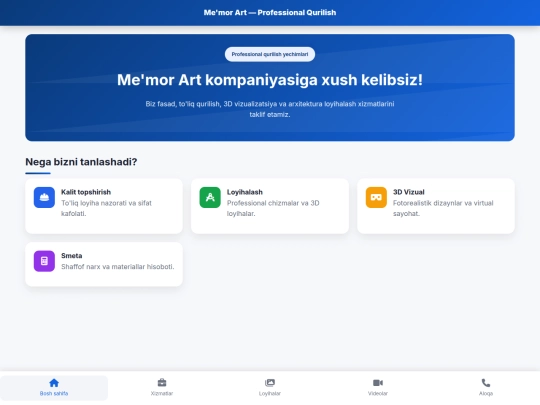Click the header title Me'mor Art — Professional Qurilish
This screenshot has width=540, height=405.
coord(270,13)
